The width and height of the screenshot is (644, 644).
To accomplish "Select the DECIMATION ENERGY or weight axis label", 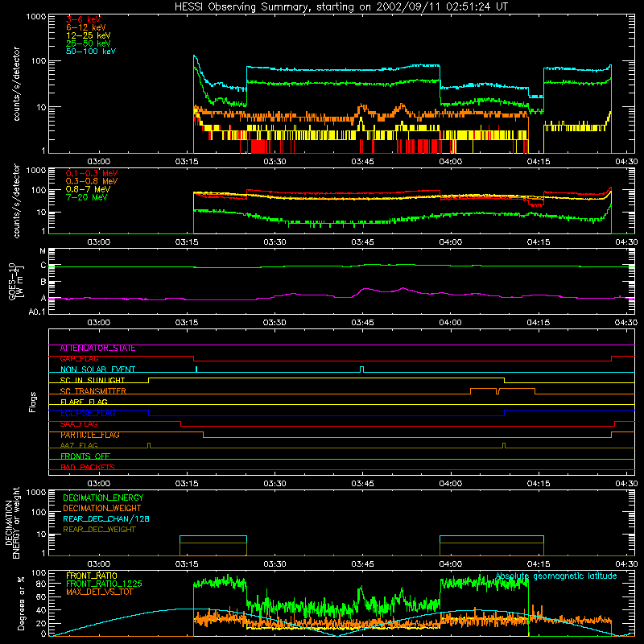I will (12, 522).
